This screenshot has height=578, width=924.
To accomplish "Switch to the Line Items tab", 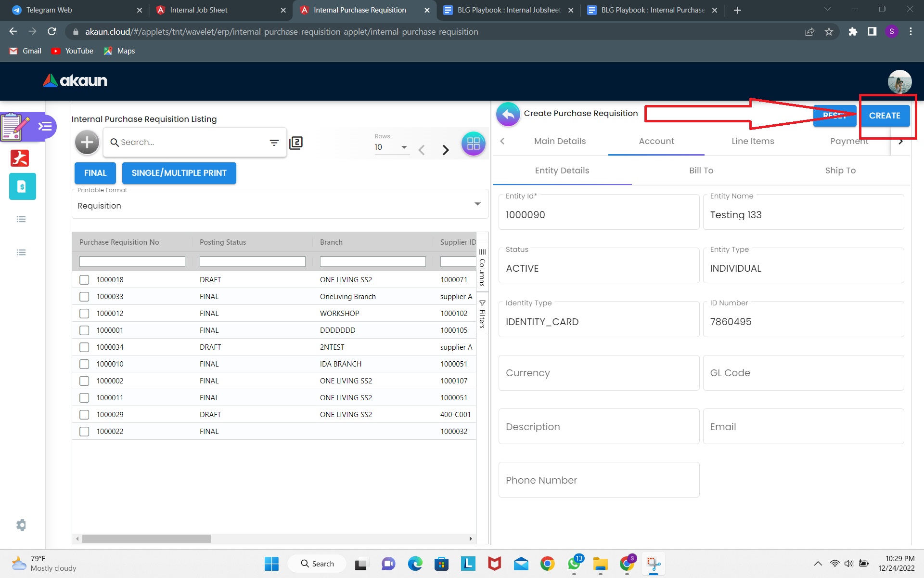I will [x=753, y=141].
